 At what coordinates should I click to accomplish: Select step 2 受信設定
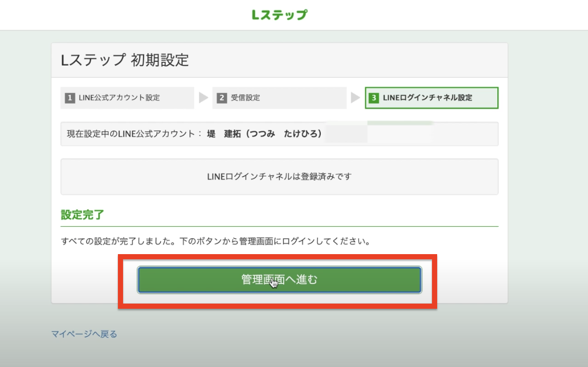280,98
